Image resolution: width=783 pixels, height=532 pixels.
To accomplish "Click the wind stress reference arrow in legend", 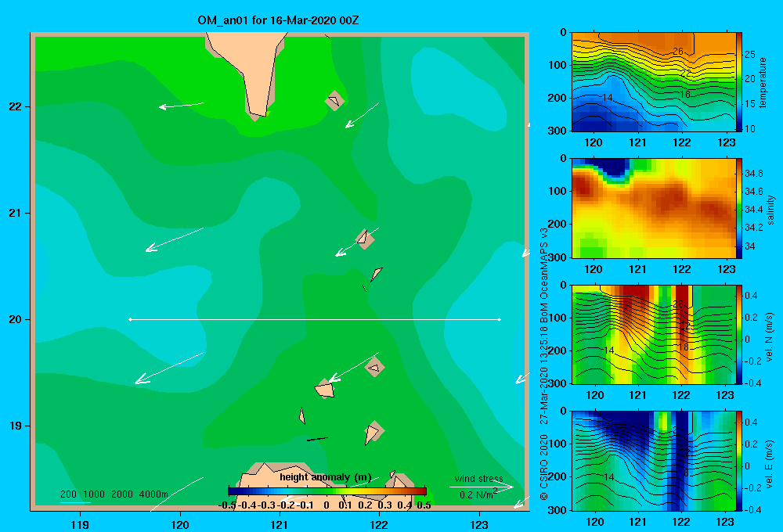I will (482, 487).
